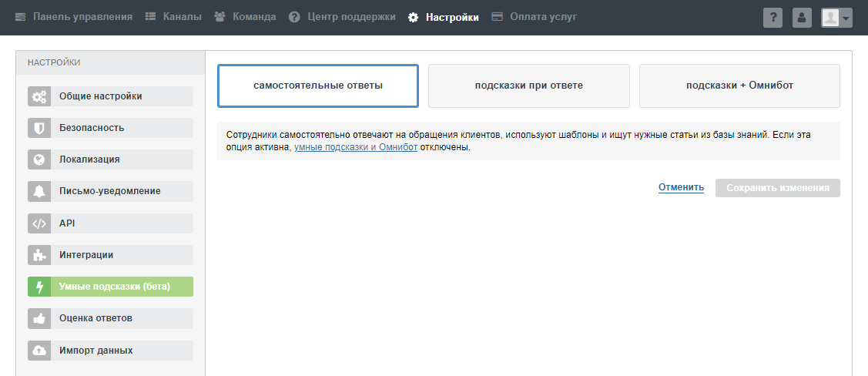
Task: Click the Умные подсказки lightning bolt icon
Action: 39,287
